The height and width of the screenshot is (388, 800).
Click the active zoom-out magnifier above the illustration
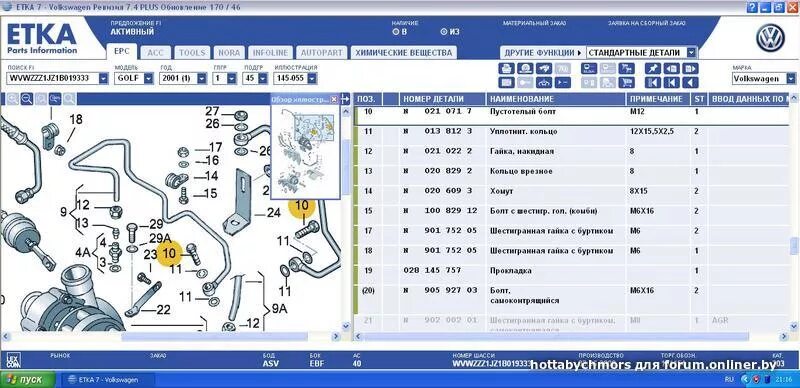pos(27,99)
